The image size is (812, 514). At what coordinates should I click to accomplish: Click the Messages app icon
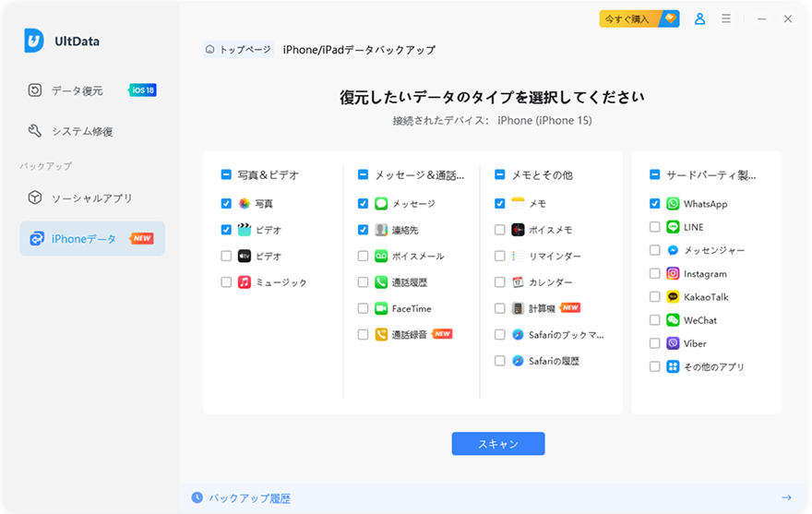(381, 204)
